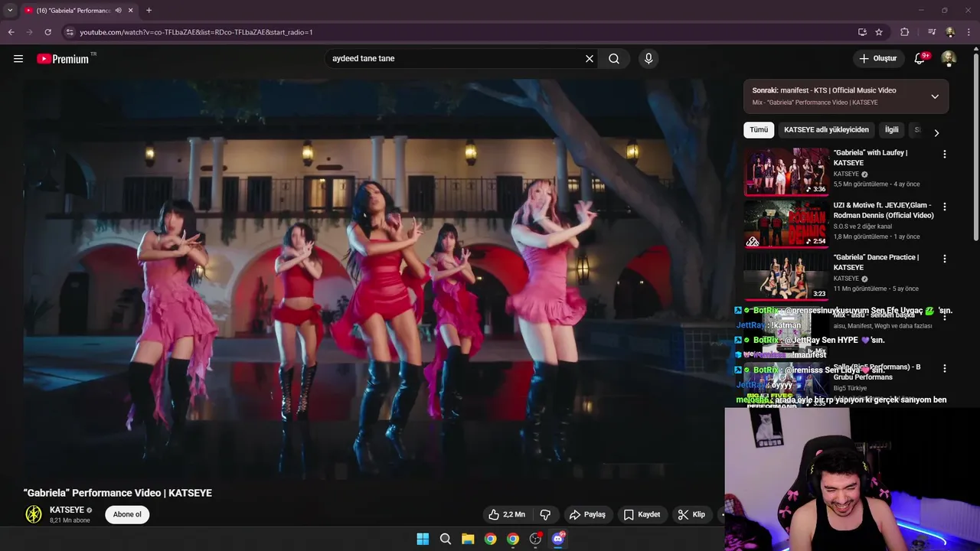Open Windows taskbar search
Viewport: 980px width, 551px height.
click(x=446, y=539)
